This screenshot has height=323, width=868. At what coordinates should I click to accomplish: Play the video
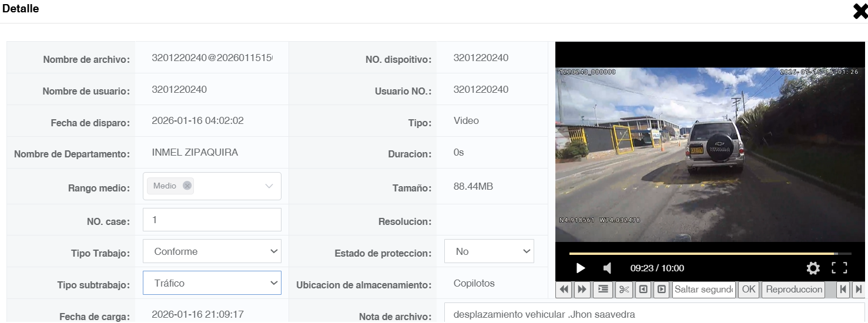click(x=581, y=268)
